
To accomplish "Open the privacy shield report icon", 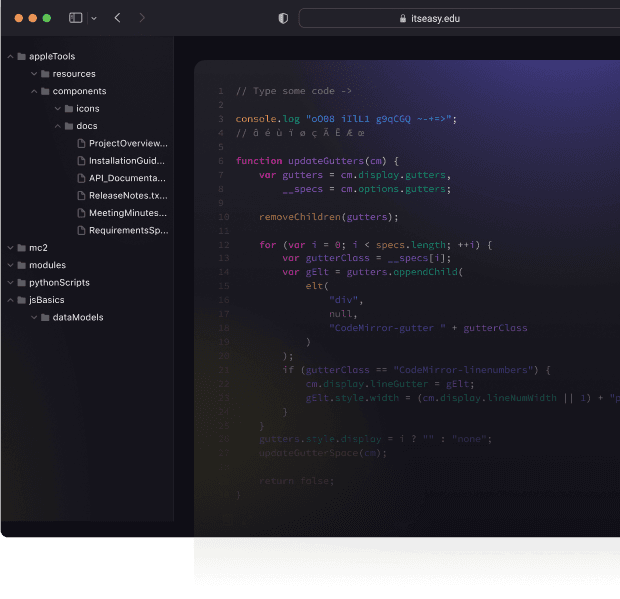I will [x=283, y=18].
